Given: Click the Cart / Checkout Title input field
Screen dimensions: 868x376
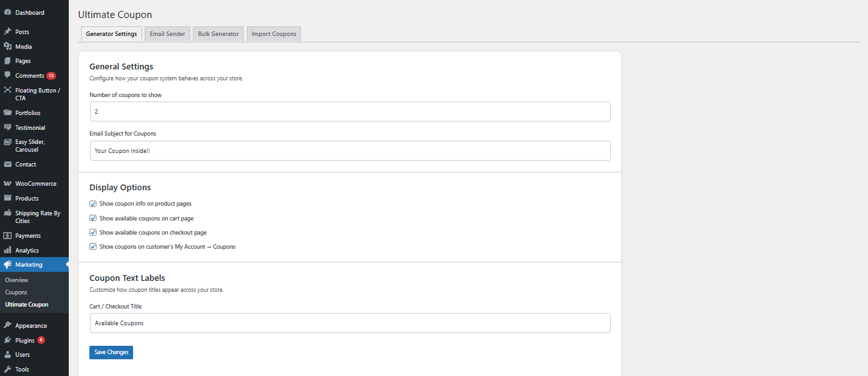Looking at the screenshot, I should point(350,323).
